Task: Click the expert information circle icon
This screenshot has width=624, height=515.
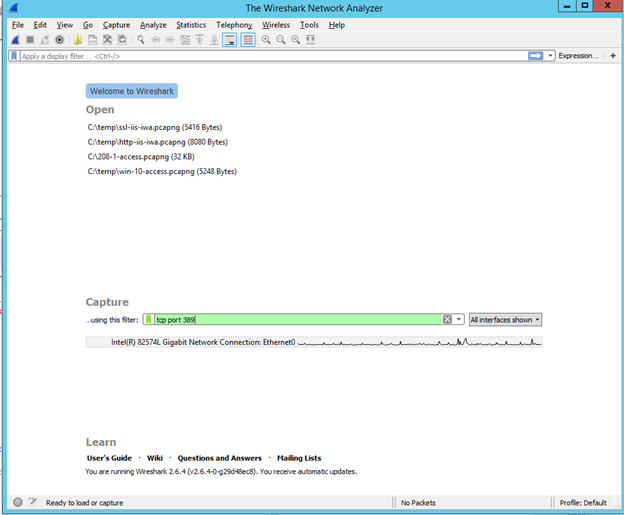Action: [18, 502]
